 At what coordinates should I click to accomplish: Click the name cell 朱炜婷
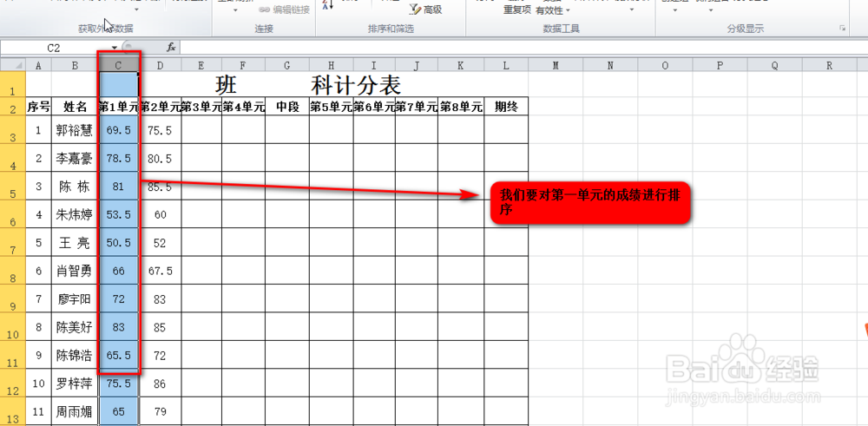[x=75, y=214]
